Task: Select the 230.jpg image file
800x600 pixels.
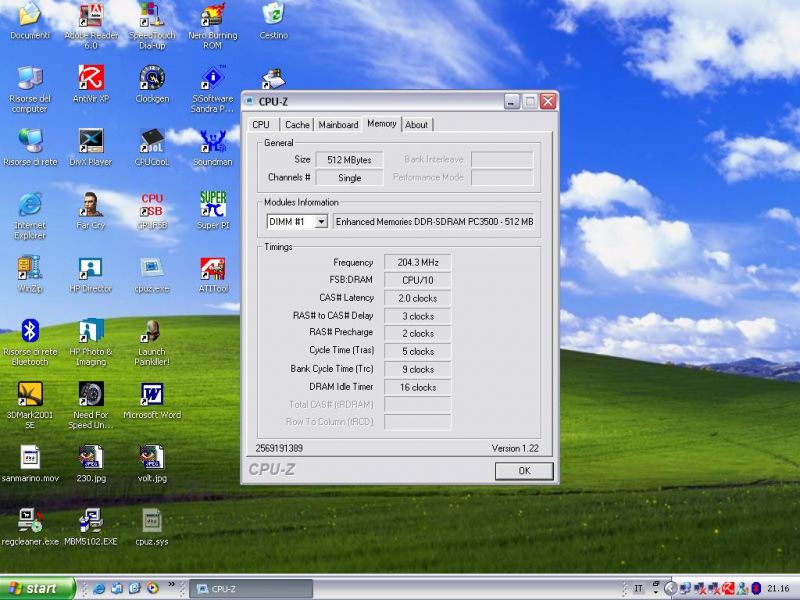Action: [x=91, y=464]
